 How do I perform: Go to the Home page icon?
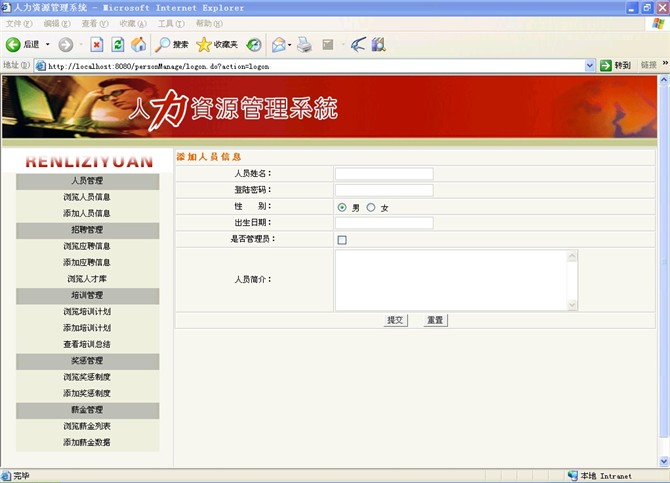(138, 44)
